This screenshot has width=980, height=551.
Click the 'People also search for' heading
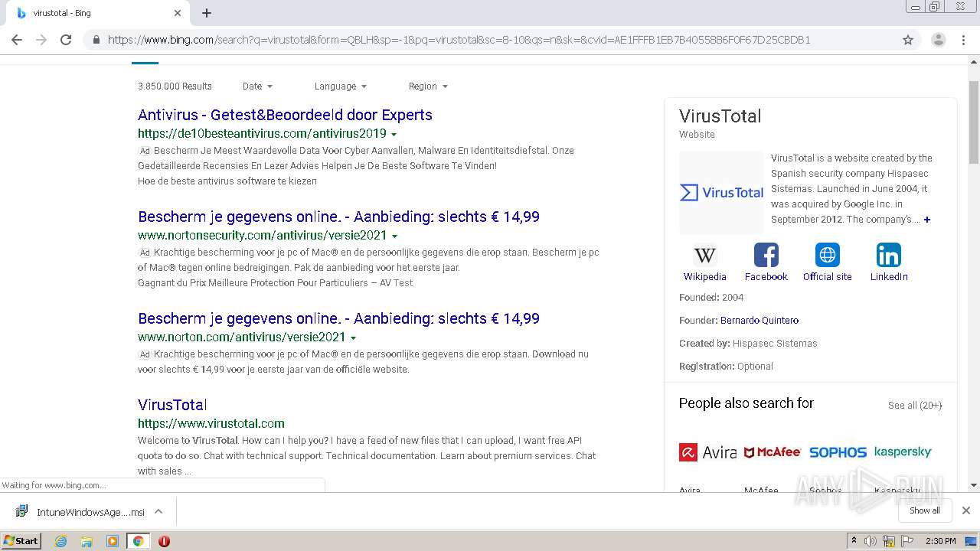pos(746,403)
